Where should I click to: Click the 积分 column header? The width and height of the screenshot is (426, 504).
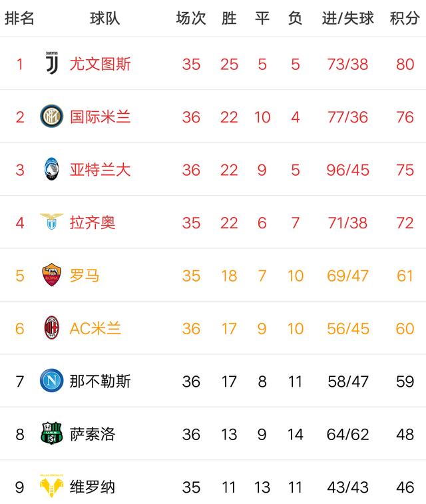pyautogui.click(x=405, y=18)
